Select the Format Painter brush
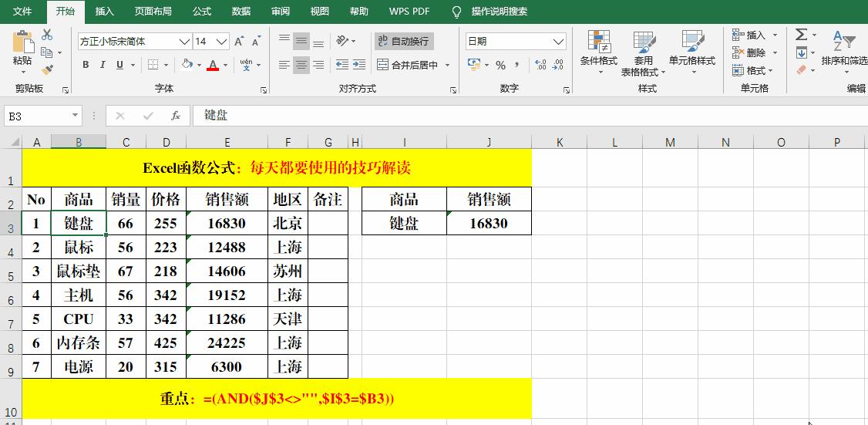Viewport: 868px width, 425px height. (x=47, y=70)
